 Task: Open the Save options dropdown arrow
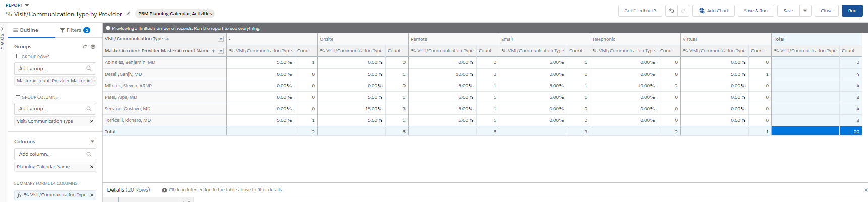tap(805, 11)
